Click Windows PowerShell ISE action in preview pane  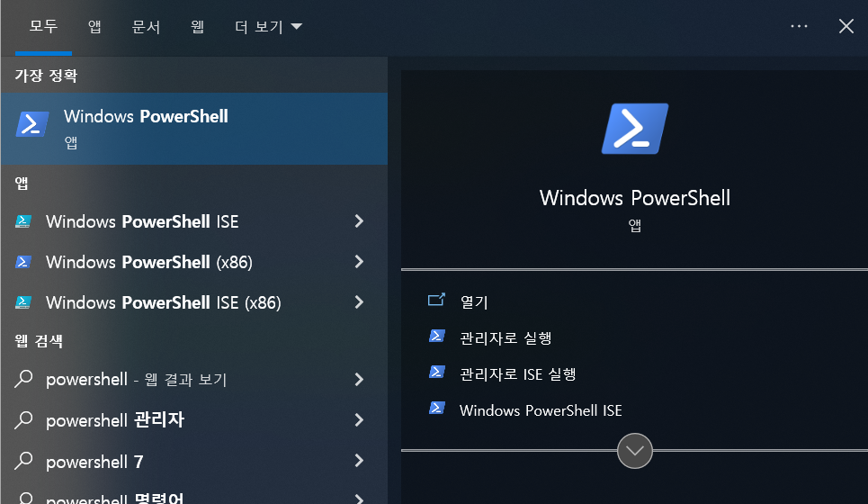click(x=541, y=410)
